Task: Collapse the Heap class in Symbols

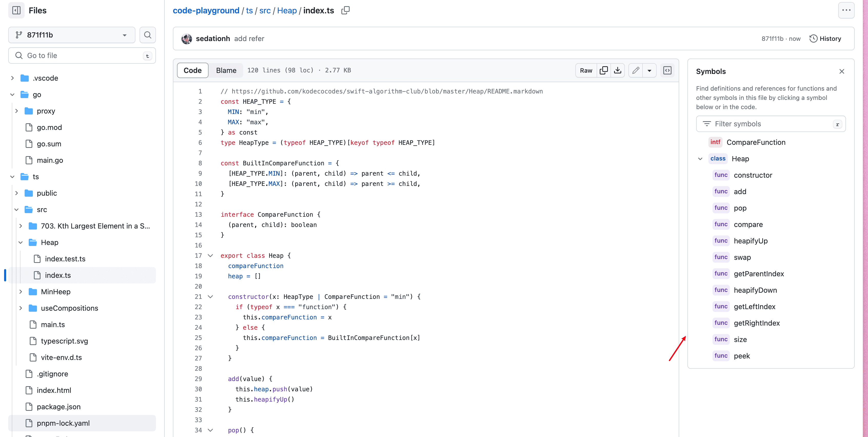Action: 700,158
